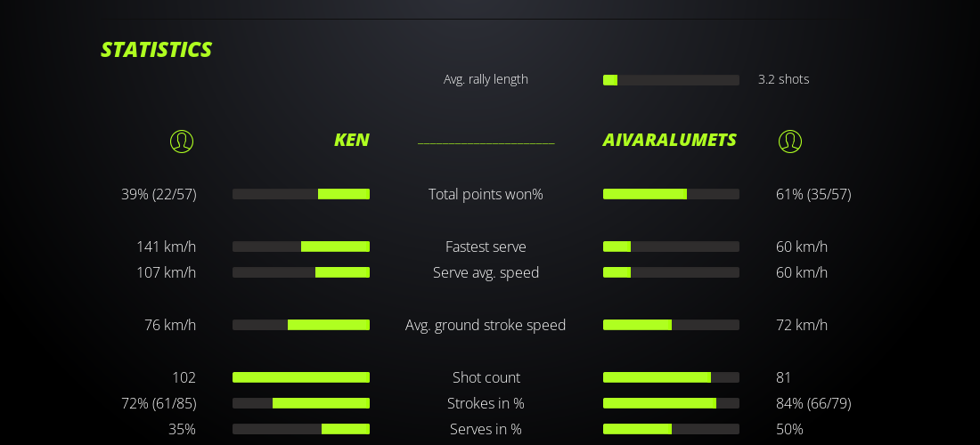Click Aivaralumets' Strokes in % bar

(x=671, y=403)
